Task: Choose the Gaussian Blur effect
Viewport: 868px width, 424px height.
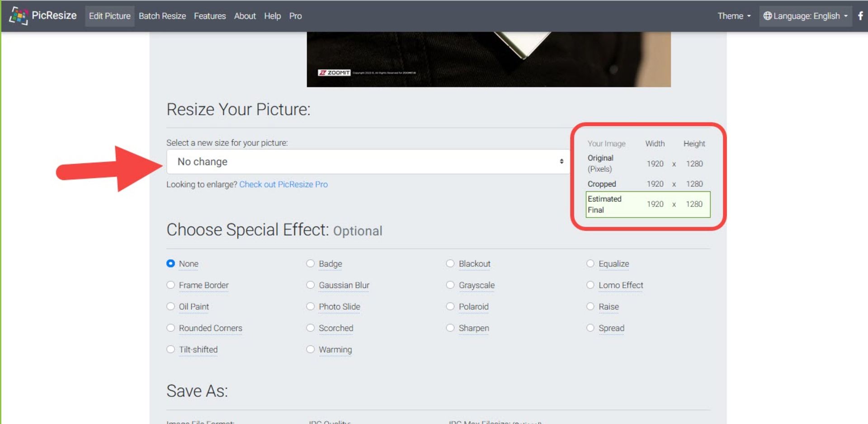Action: [x=311, y=285]
